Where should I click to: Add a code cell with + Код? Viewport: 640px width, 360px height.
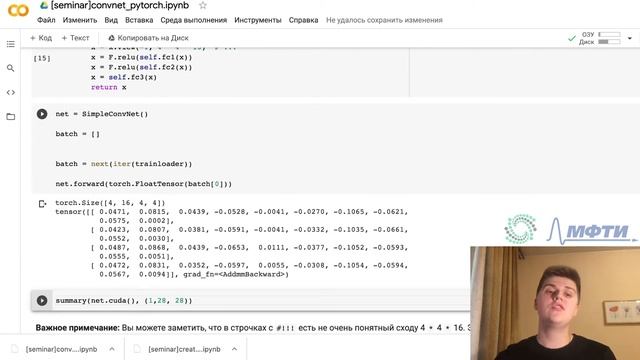pyautogui.click(x=41, y=38)
